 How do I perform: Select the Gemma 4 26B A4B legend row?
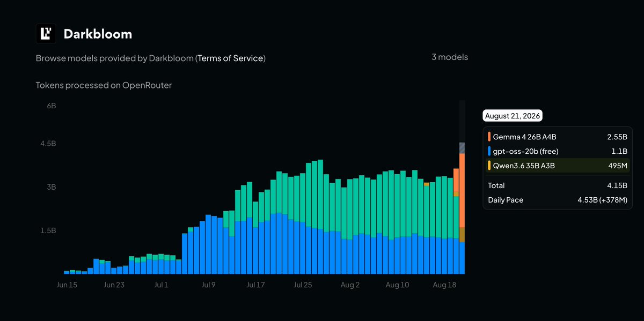point(558,137)
